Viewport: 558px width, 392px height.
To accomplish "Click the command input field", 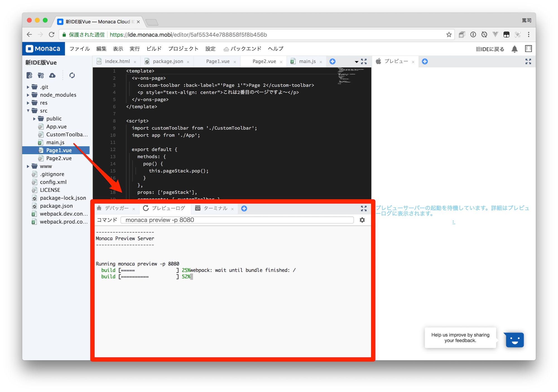I will 237,220.
